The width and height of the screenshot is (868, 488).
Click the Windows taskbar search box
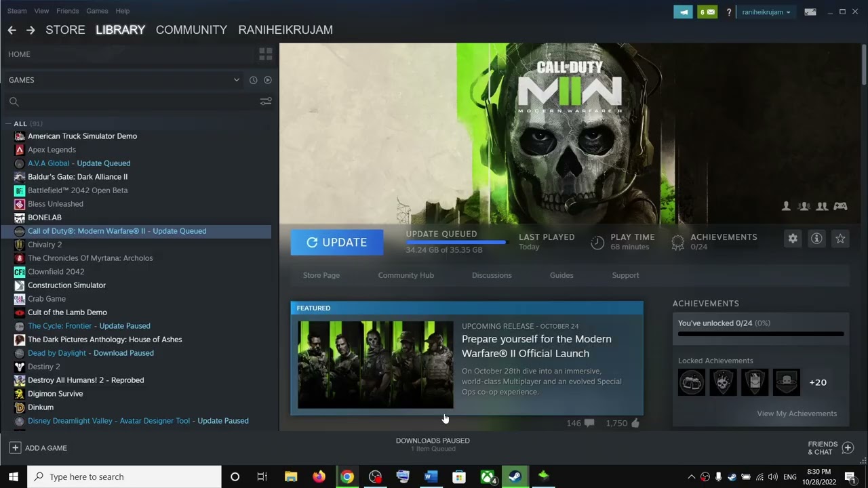(x=124, y=476)
